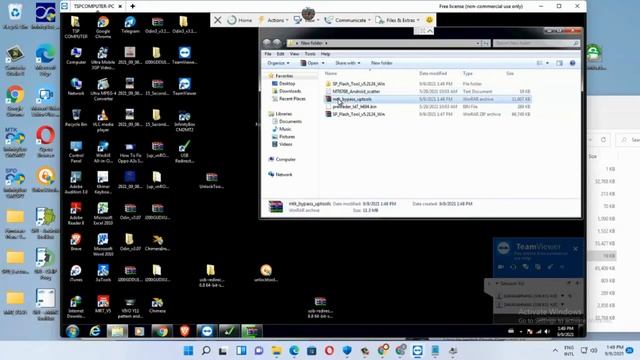This screenshot has height=360, width=640.
Task: Click the New folder button in Explorer
Action: click(381, 63)
